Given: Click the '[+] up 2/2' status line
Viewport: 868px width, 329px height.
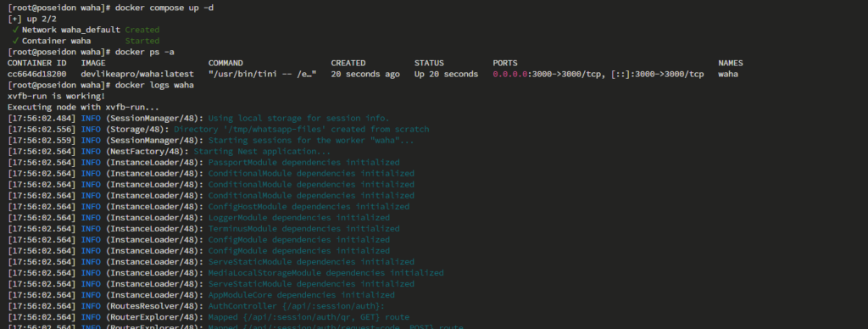Looking at the screenshot, I should (32, 19).
